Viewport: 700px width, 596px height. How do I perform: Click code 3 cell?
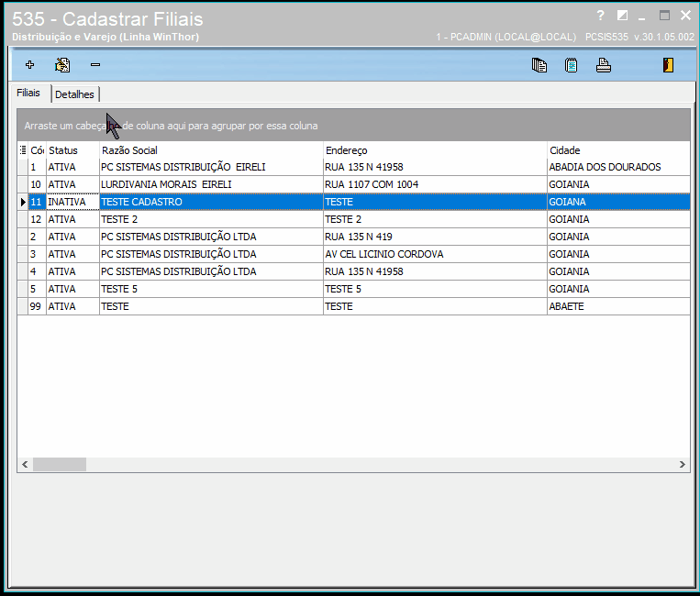[x=37, y=254]
